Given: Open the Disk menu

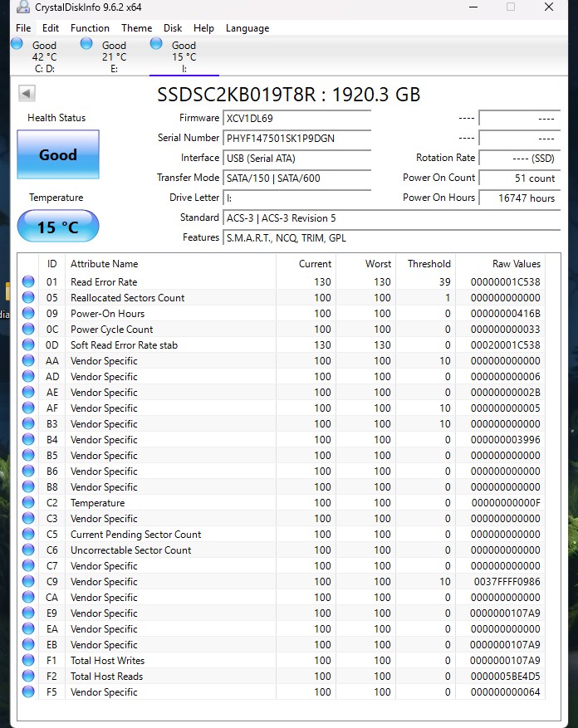Looking at the screenshot, I should point(173,28).
